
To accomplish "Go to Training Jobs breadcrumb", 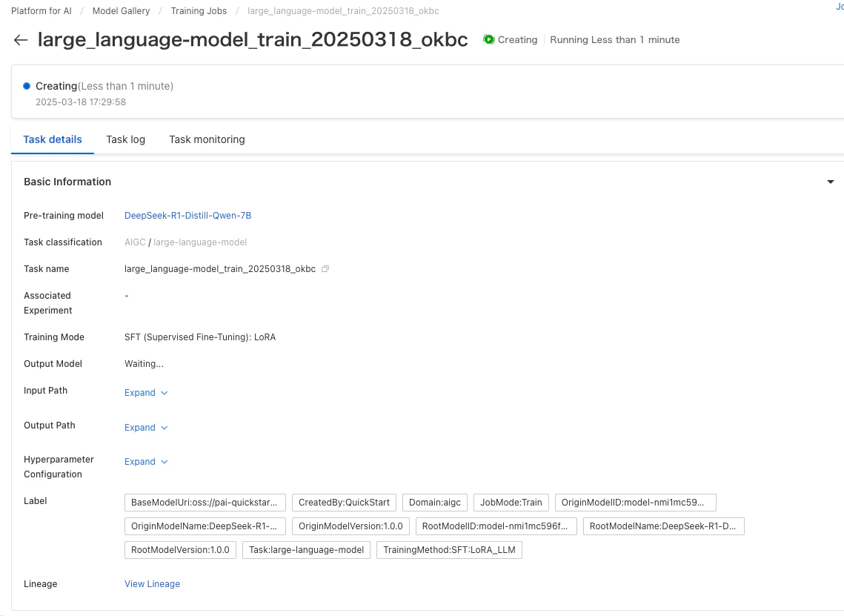I will point(199,11).
